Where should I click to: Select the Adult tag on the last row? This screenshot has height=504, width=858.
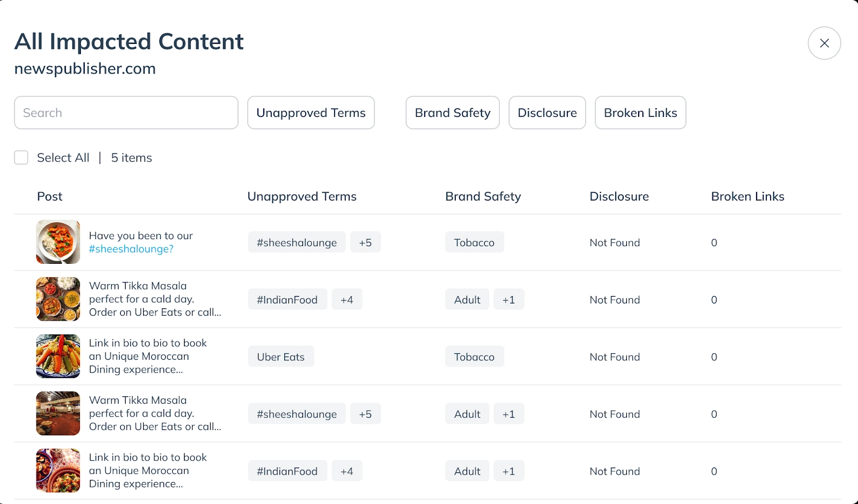(467, 470)
